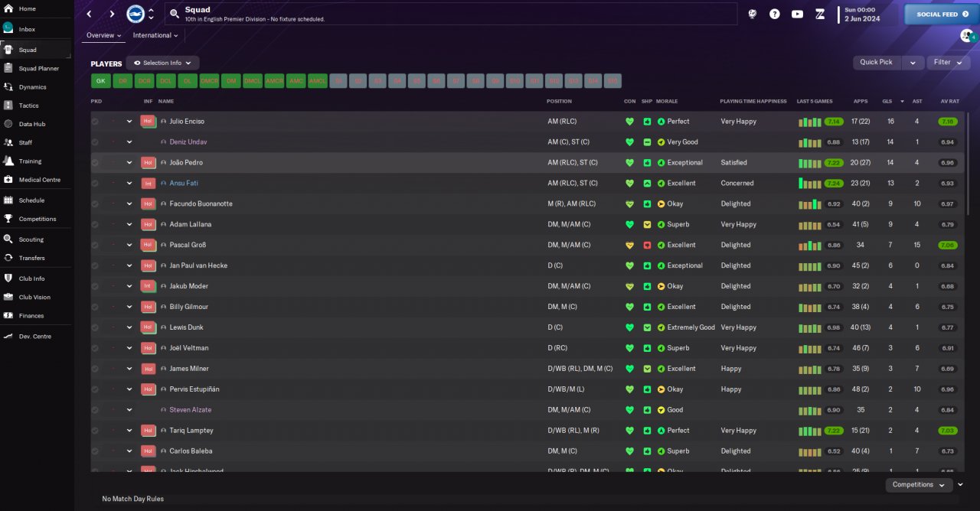This screenshot has width=980, height=511.
Task: Open Pascal Groß player profile
Action: coord(186,246)
